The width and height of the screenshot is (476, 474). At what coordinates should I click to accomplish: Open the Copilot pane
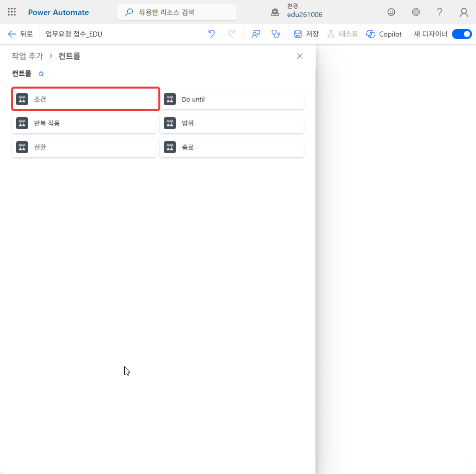click(384, 34)
